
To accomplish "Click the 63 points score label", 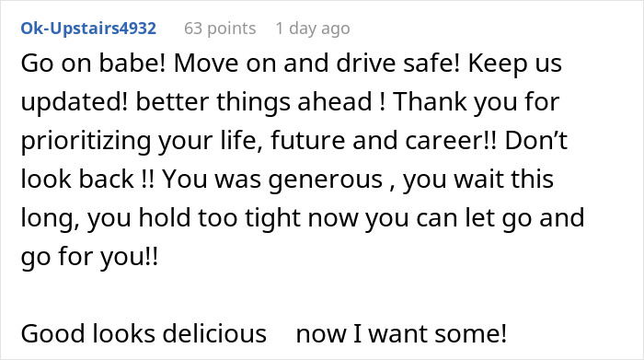I will coord(220,29).
